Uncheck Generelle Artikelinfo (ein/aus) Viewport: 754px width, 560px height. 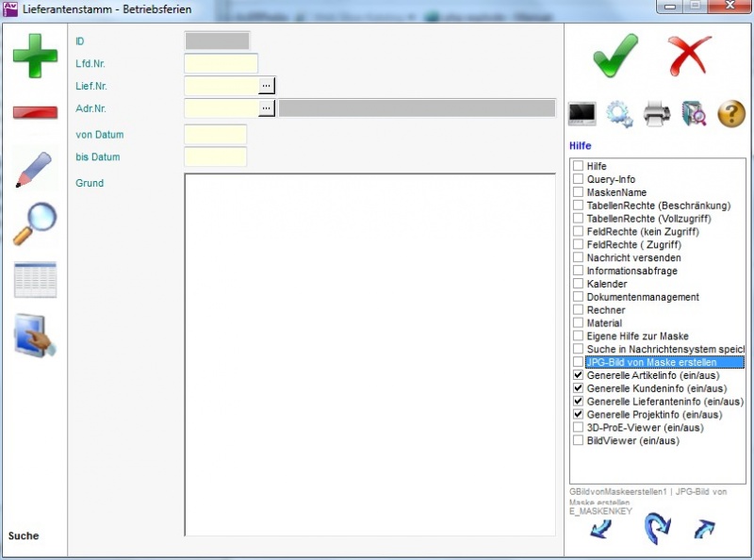coord(578,375)
